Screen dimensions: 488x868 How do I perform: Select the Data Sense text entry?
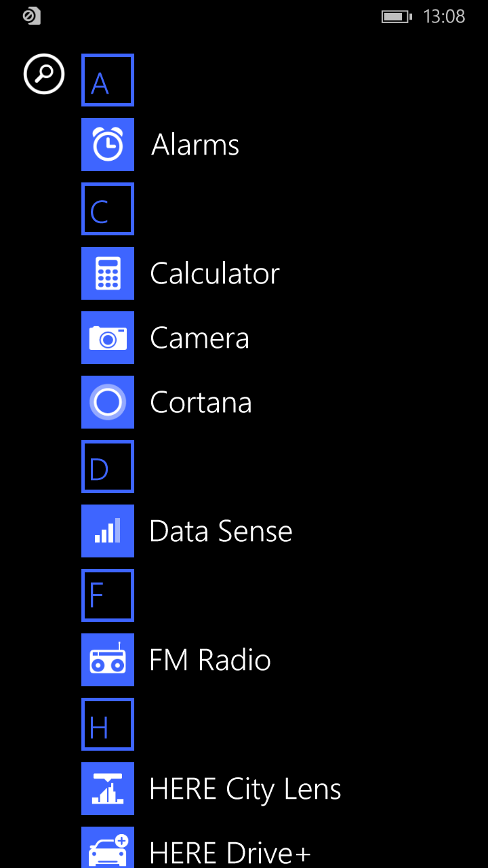point(221,531)
